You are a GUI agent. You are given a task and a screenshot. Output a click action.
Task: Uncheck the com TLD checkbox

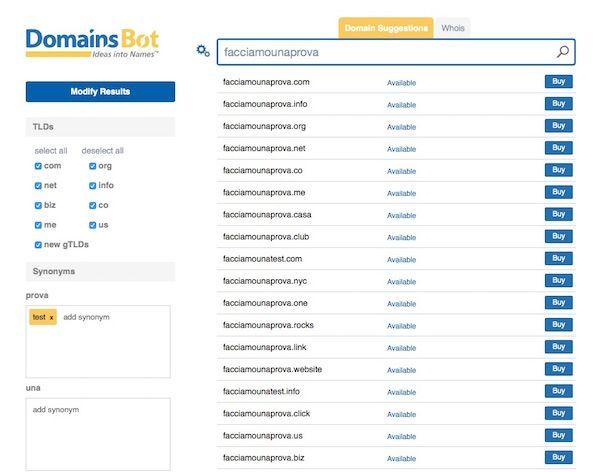pos(38,166)
